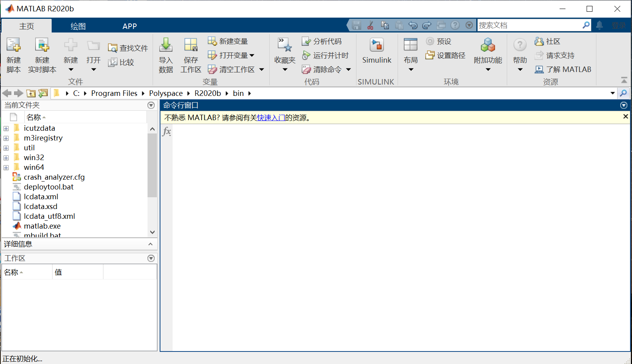Create a new script with 新建脚本
This screenshot has height=364, width=632.
coord(14,55)
